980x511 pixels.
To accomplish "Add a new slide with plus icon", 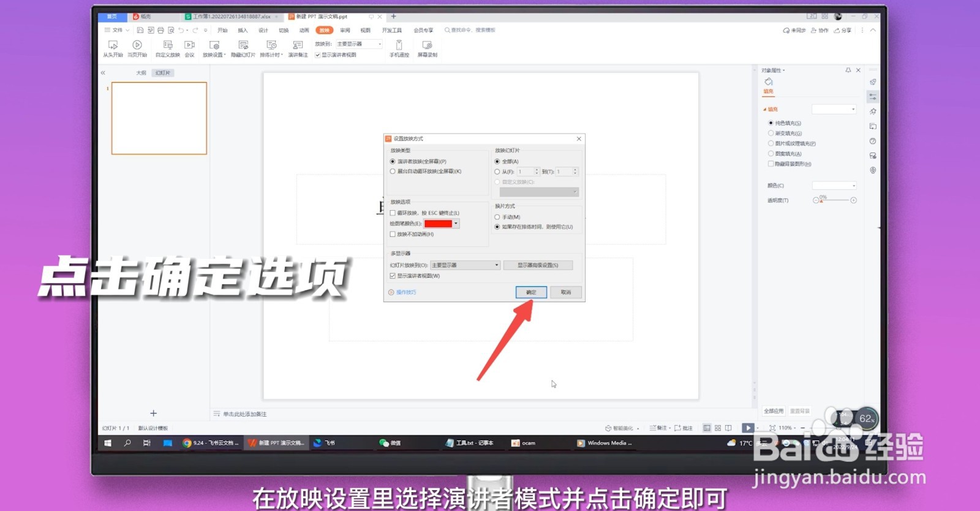I will tap(153, 414).
